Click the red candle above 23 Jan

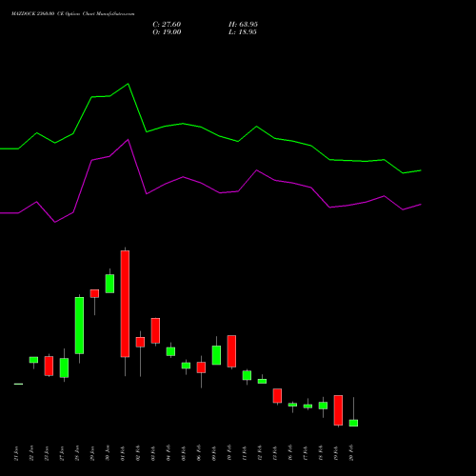[49, 366]
